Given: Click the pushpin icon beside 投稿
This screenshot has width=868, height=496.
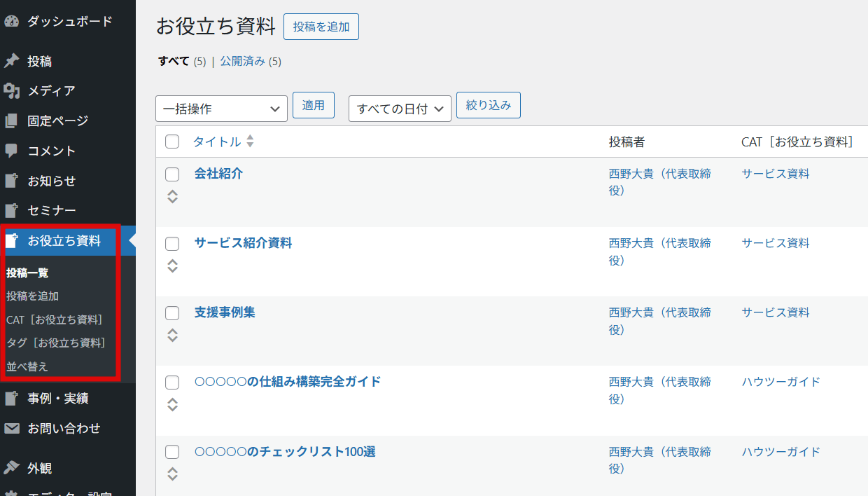Looking at the screenshot, I should tap(11, 62).
